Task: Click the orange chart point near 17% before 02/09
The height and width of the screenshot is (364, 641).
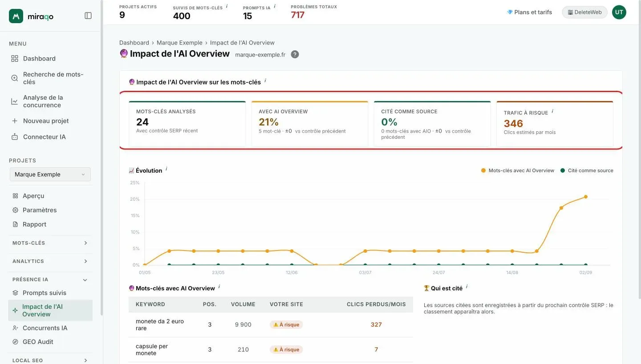Action: pyautogui.click(x=561, y=208)
